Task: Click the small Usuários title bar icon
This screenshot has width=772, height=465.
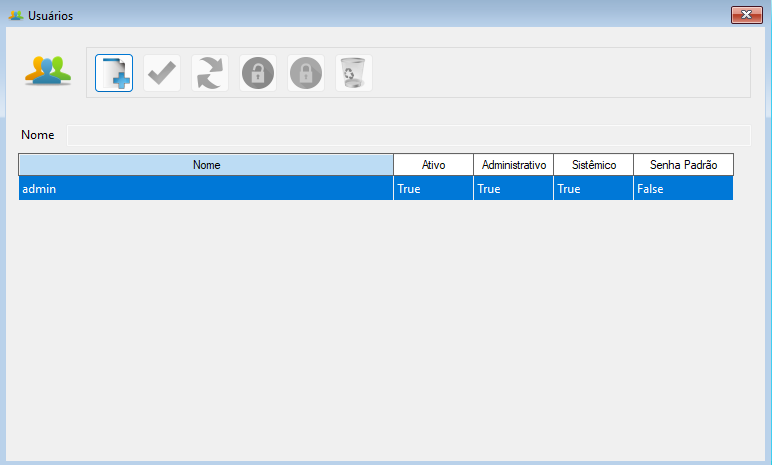Action: click(15, 16)
